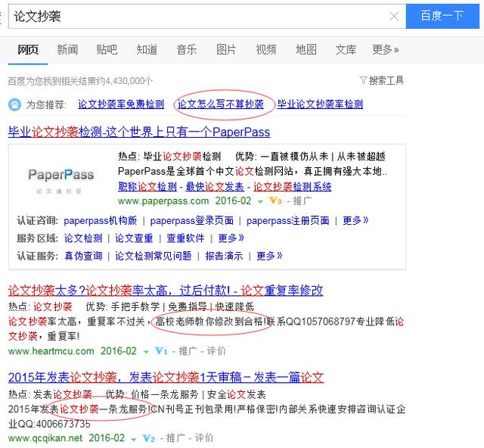Click the www.qcqikan.net URL
The image size is (484, 448).
(45, 438)
